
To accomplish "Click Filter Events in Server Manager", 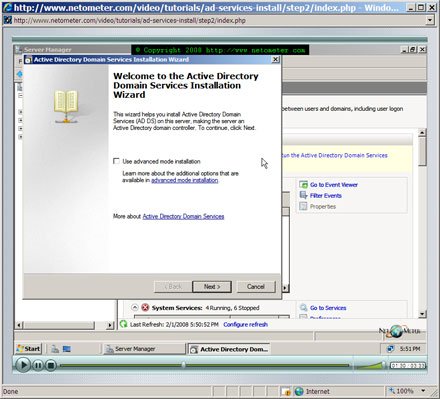I will pos(326,196).
